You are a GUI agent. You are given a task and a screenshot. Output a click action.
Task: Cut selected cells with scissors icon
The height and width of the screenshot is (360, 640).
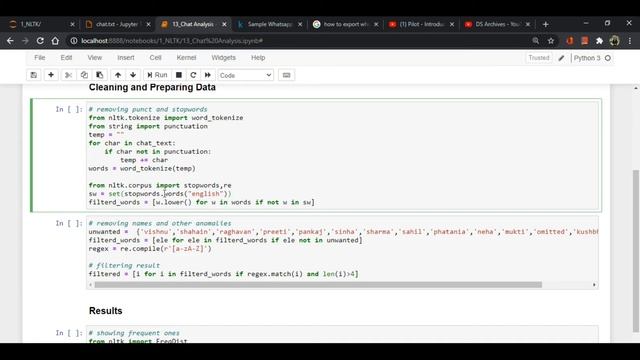[x=68, y=75]
